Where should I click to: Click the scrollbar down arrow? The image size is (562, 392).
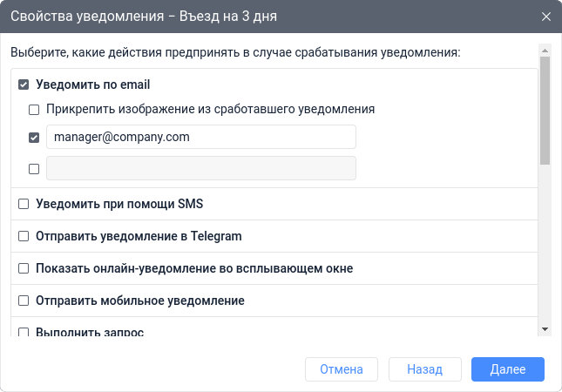545,329
